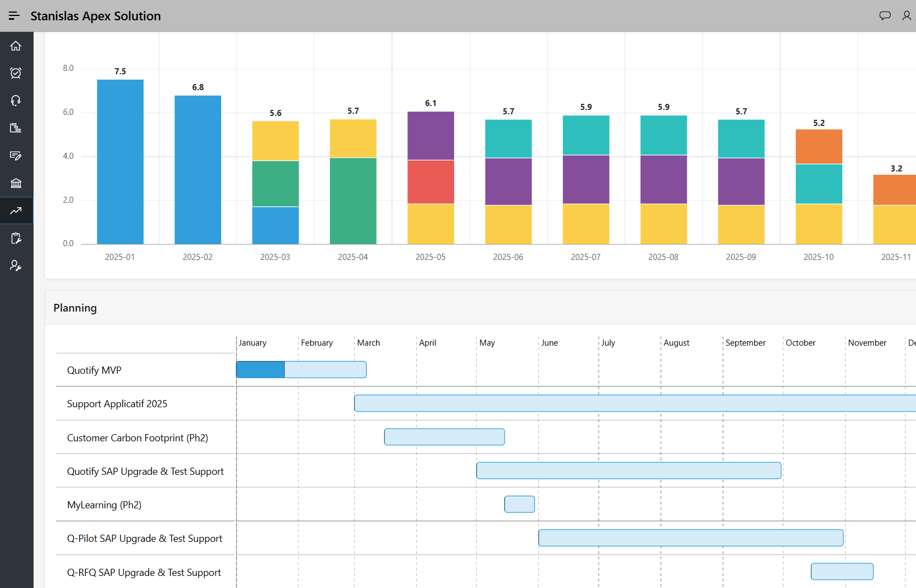Open the bank building sidebar icon

tap(16, 183)
